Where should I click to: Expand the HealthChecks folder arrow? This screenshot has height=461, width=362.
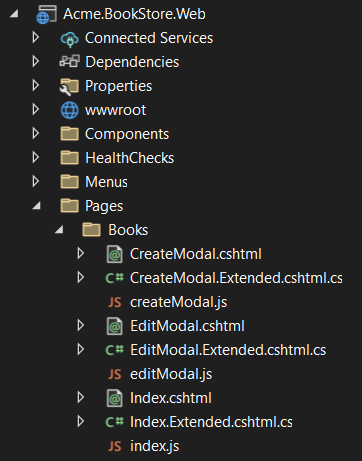[35, 157]
